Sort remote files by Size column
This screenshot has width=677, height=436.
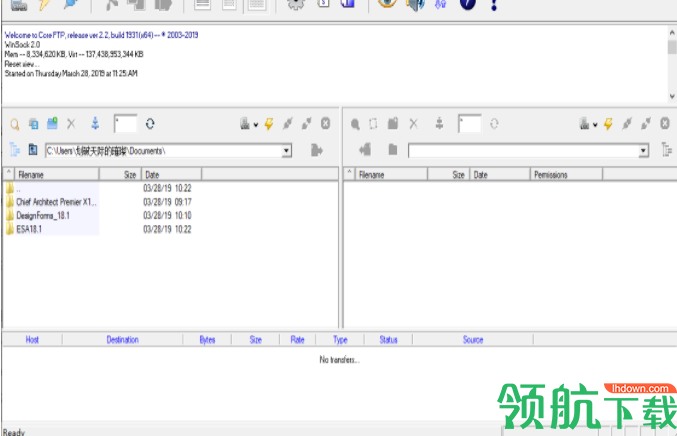point(449,174)
